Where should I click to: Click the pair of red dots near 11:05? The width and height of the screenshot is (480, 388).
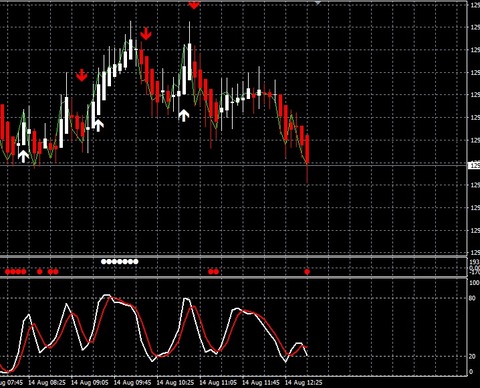214,272
